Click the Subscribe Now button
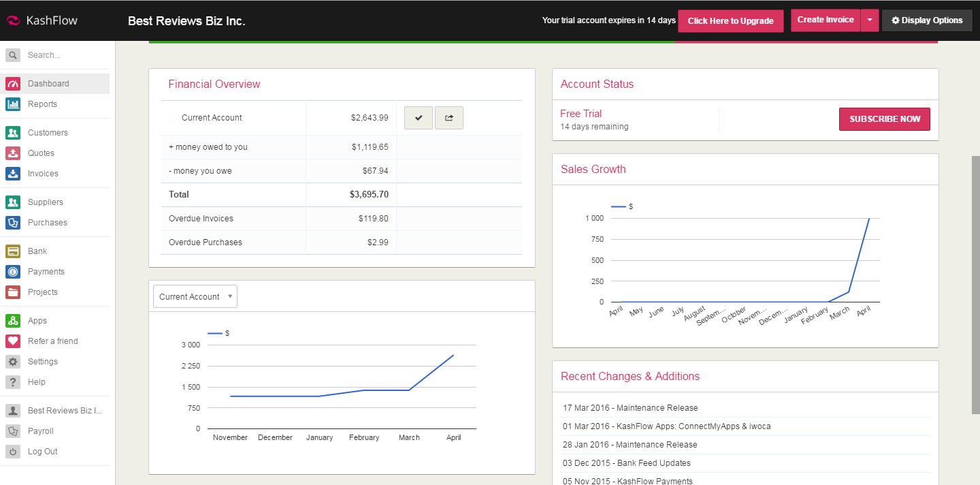Screen dimensions: 980x485 coord(884,119)
